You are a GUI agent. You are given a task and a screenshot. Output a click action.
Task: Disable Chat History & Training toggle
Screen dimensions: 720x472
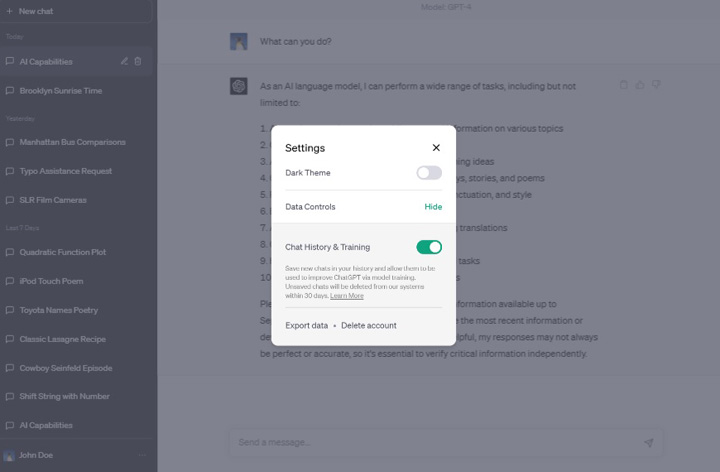[x=429, y=247]
